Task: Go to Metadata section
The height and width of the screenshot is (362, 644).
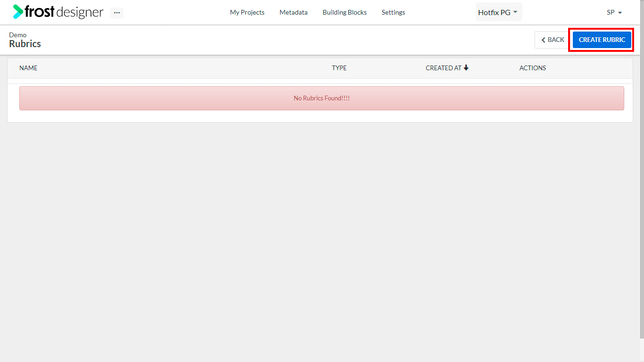Action: pos(293,12)
